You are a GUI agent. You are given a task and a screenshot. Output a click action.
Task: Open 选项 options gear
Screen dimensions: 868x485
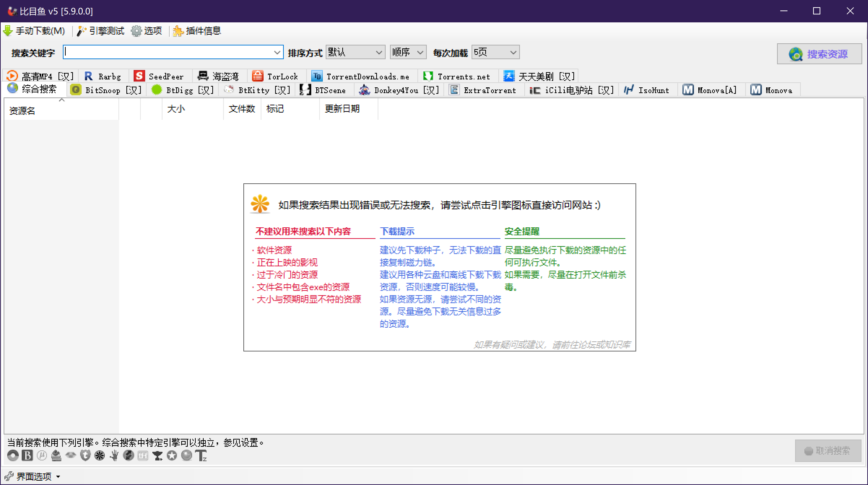tap(147, 31)
